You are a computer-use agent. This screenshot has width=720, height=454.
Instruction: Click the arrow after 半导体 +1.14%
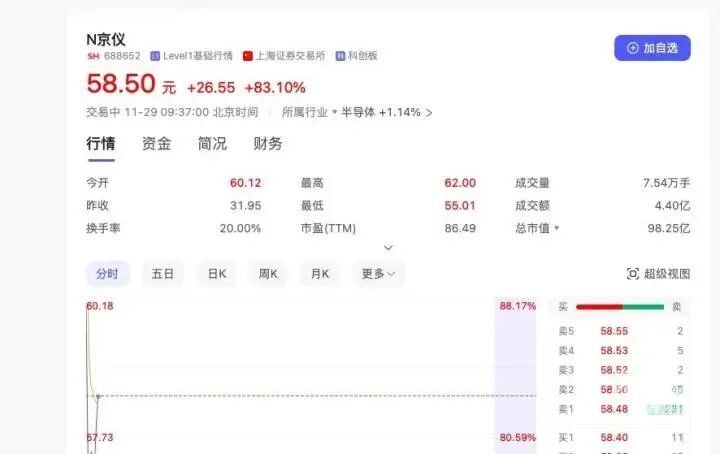(x=429, y=112)
